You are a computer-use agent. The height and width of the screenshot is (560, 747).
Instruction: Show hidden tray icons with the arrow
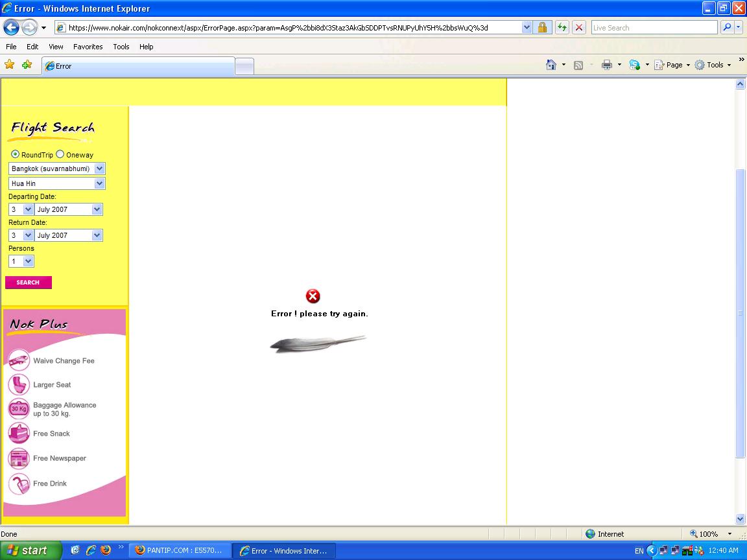(x=651, y=551)
